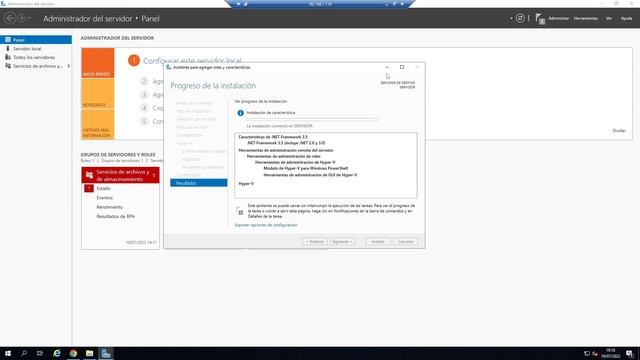Select Características de .NET Framework 3.5 row
The image size is (640, 360).
273,137
